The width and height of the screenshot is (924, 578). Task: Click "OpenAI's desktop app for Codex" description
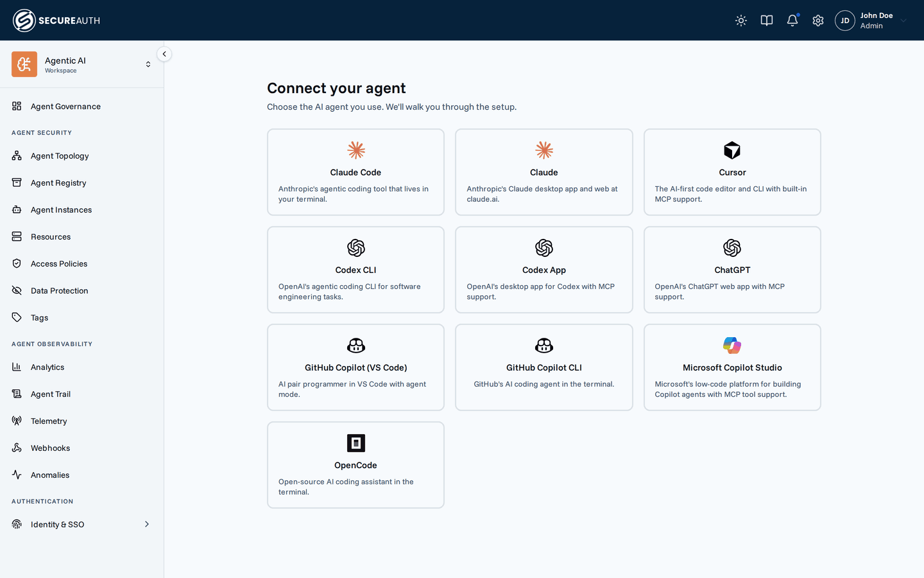click(541, 292)
